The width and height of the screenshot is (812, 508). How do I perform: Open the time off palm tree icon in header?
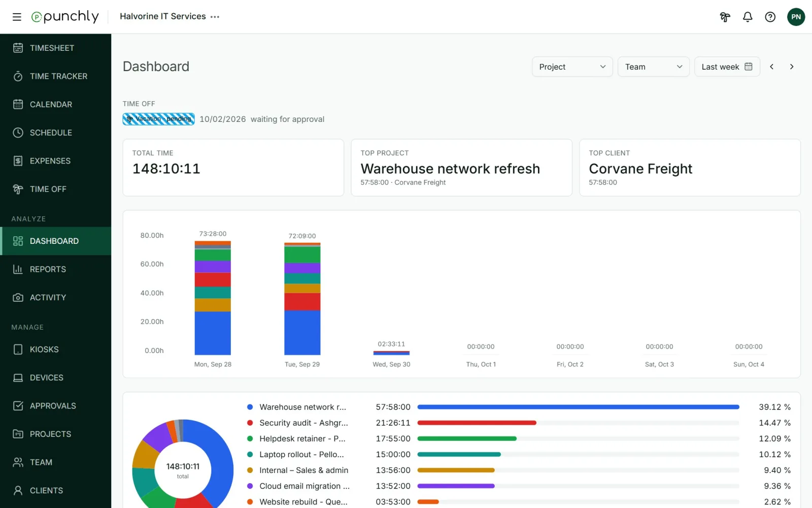coord(725,17)
